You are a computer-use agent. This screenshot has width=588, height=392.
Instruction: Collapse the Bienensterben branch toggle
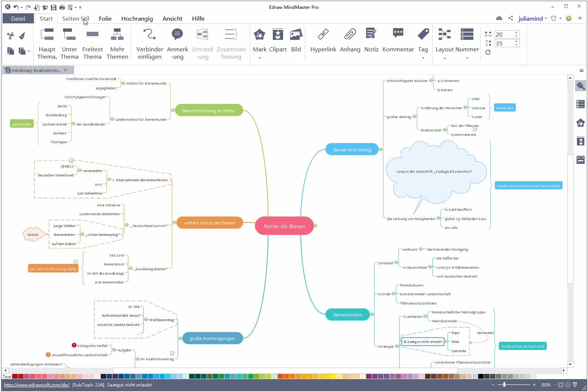[x=372, y=314]
